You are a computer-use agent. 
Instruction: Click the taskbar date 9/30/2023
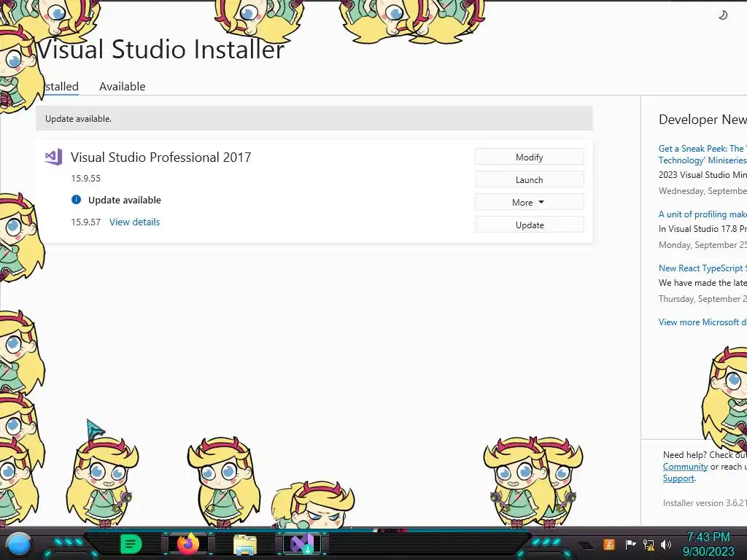click(708, 551)
